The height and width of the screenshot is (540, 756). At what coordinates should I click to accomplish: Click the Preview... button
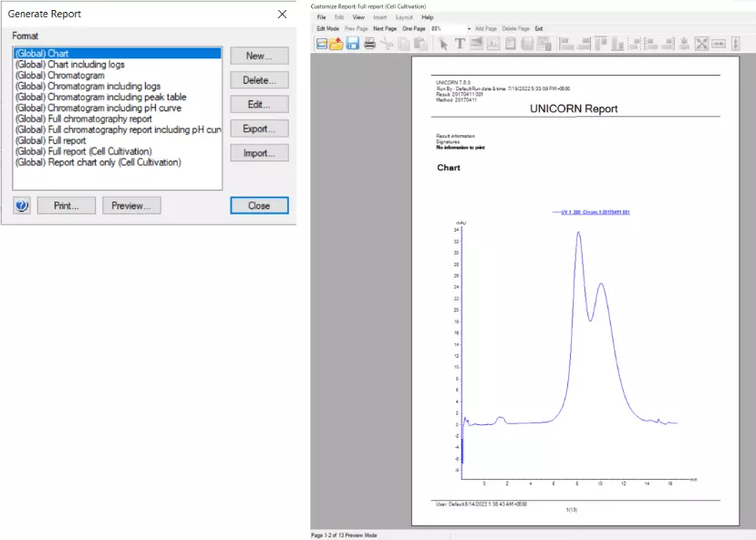[x=131, y=206]
